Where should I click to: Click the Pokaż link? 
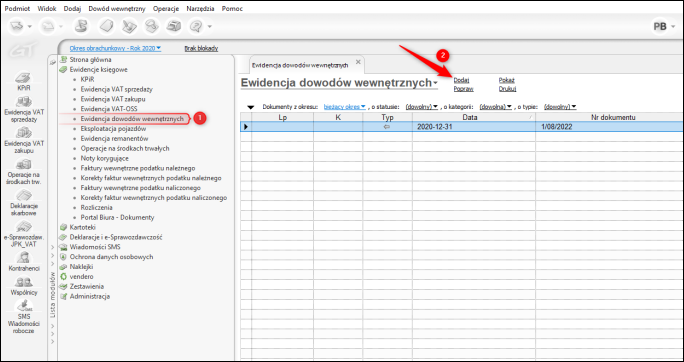click(x=507, y=80)
